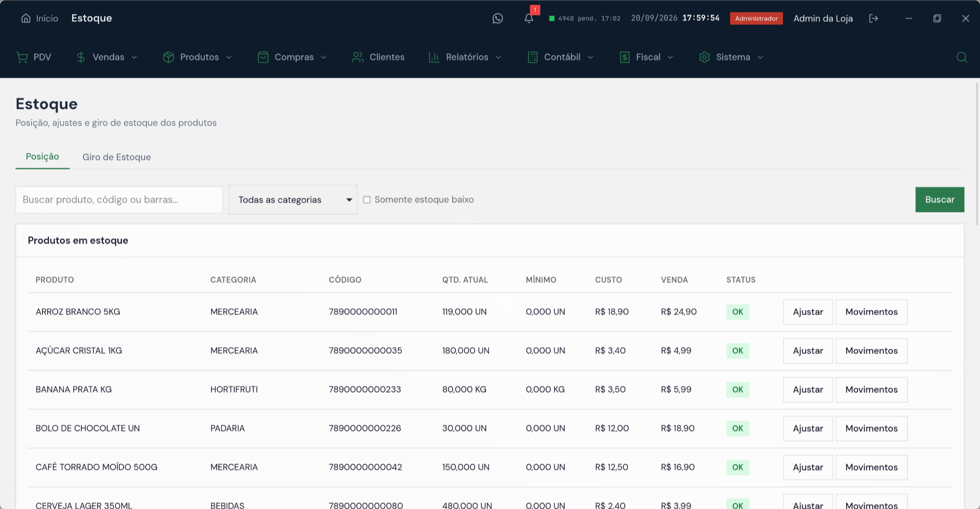Click the Admin da Loja user name
The width and height of the screenshot is (980, 509).
click(x=823, y=19)
